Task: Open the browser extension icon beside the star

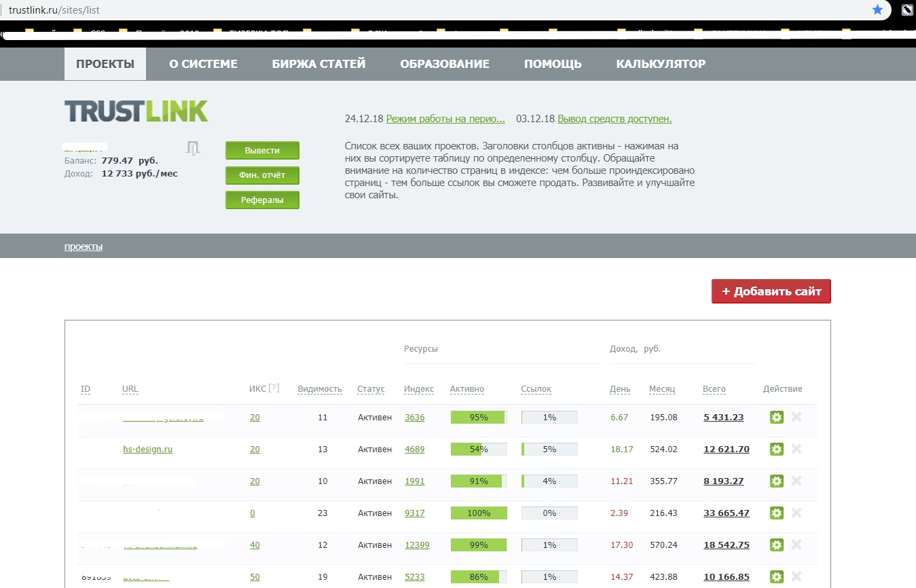Action: [907, 10]
